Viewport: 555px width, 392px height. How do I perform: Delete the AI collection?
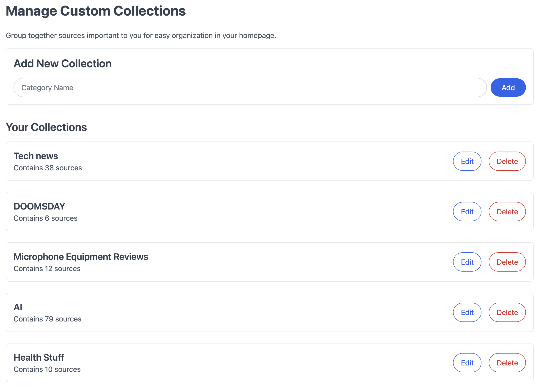pos(507,312)
